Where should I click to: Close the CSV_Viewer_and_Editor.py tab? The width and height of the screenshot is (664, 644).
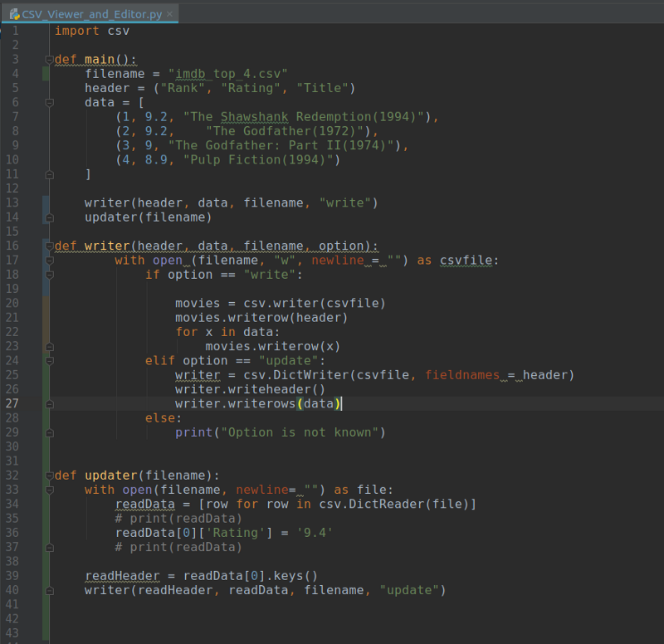tap(170, 14)
